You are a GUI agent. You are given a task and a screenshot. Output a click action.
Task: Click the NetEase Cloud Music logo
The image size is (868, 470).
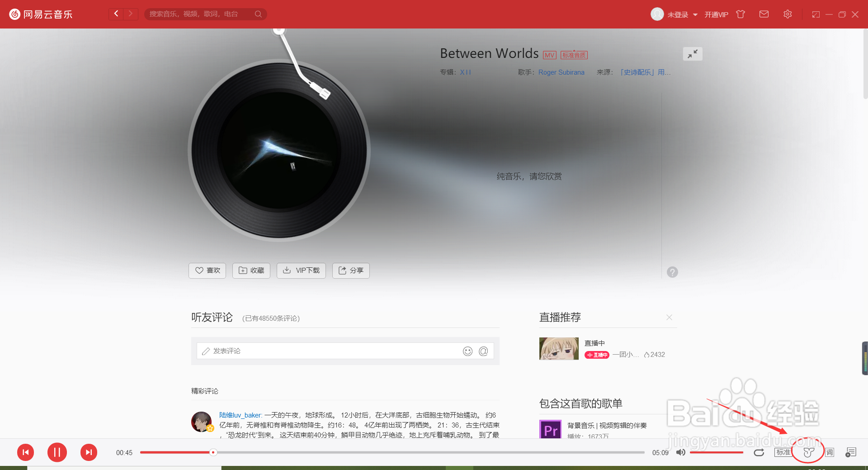tap(41, 14)
